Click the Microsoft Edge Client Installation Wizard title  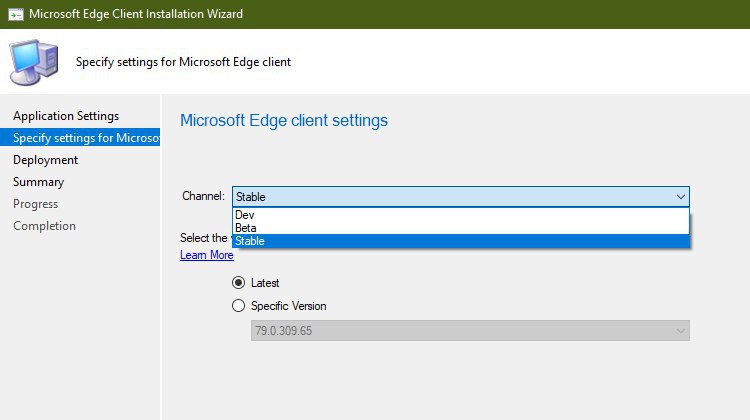pos(136,14)
